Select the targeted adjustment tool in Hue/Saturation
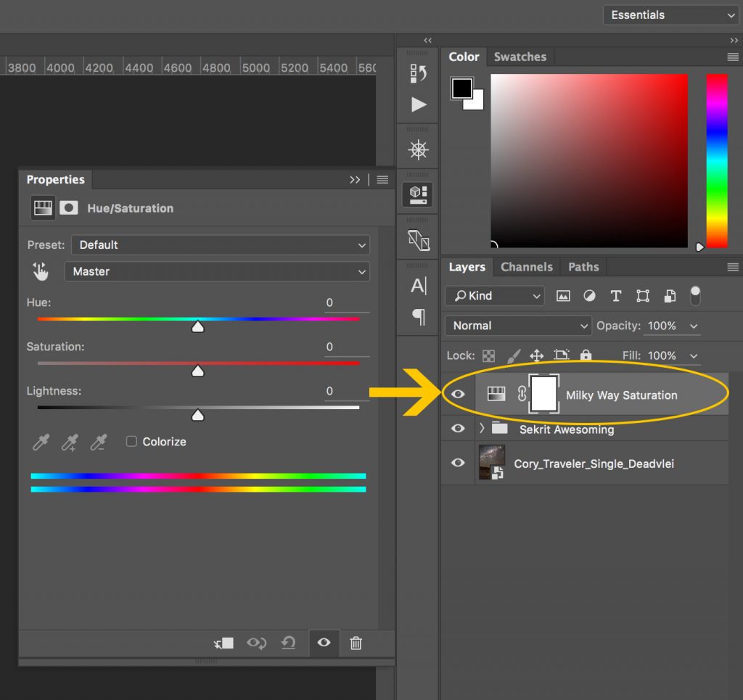The width and height of the screenshot is (743, 700). (x=41, y=271)
